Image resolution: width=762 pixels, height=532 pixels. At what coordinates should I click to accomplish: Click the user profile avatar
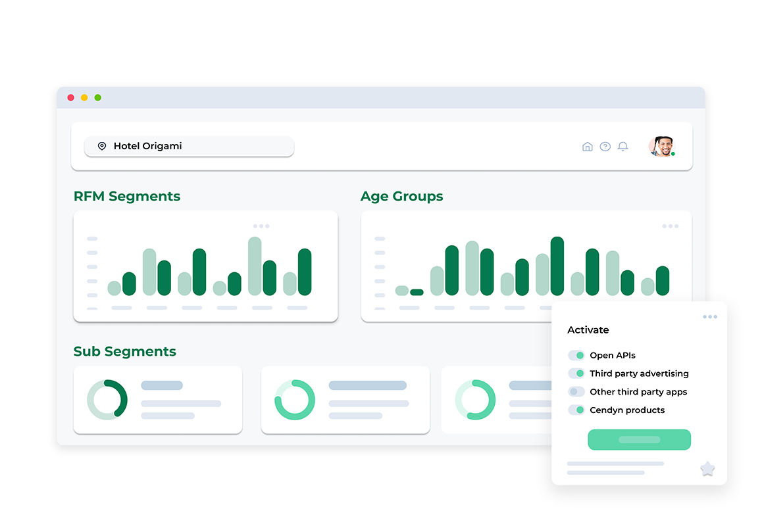pos(661,146)
